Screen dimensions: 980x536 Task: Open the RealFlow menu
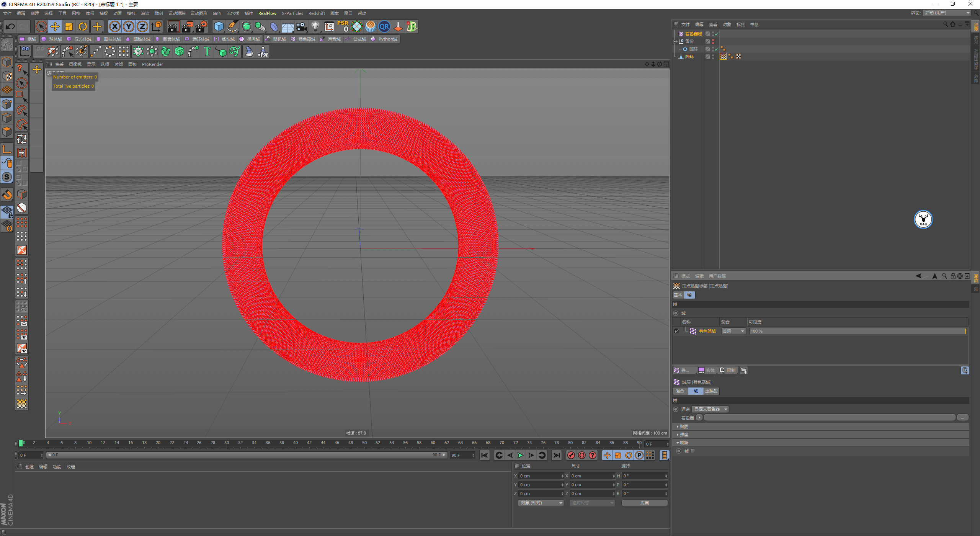pyautogui.click(x=267, y=13)
